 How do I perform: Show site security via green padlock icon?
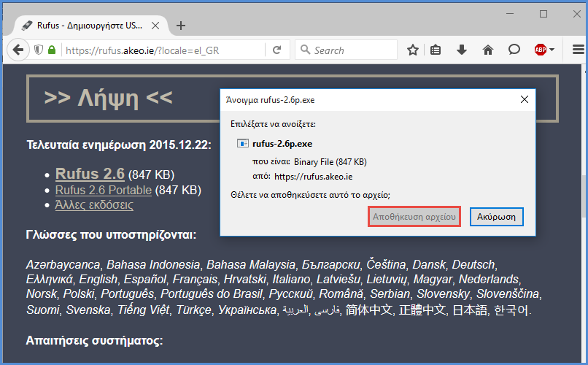click(x=52, y=50)
